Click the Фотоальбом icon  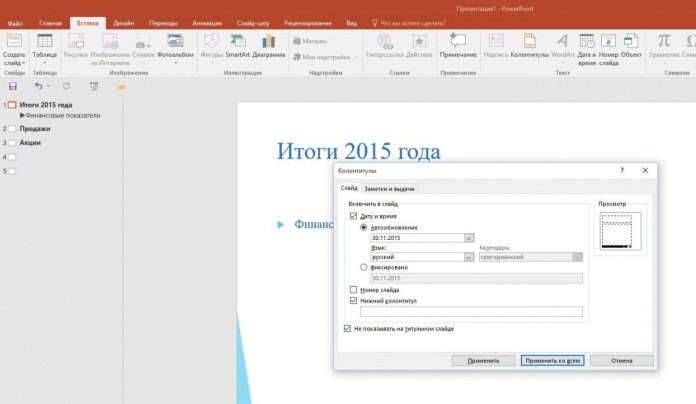click(175, 41)
